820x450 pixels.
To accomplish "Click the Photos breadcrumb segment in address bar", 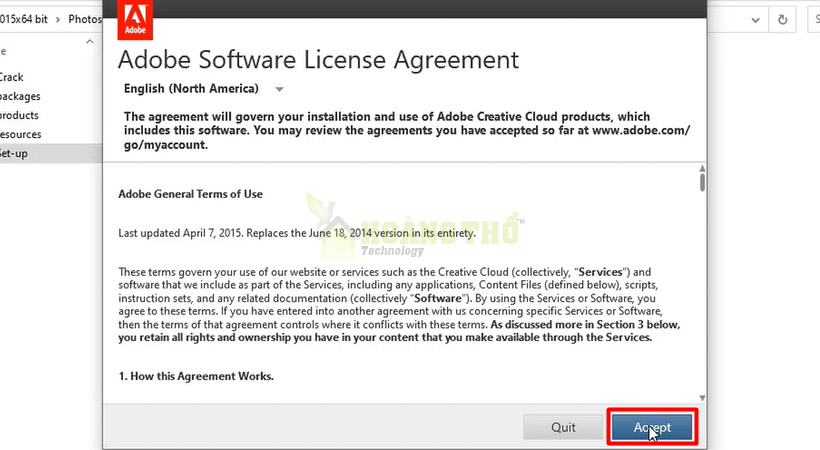I will [x=85, y=19].
